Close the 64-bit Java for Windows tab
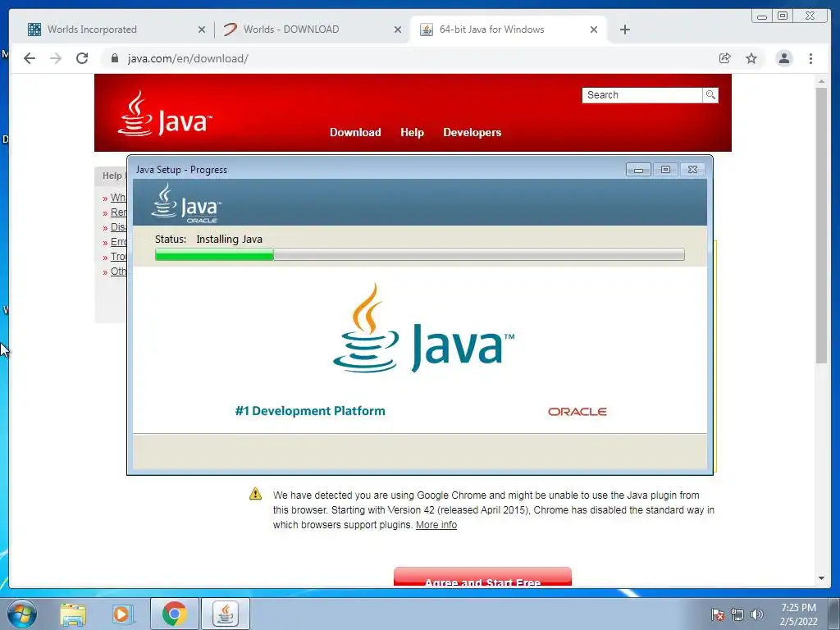The width and height of the screenshot is (840, 630). [x=594, y=30]
